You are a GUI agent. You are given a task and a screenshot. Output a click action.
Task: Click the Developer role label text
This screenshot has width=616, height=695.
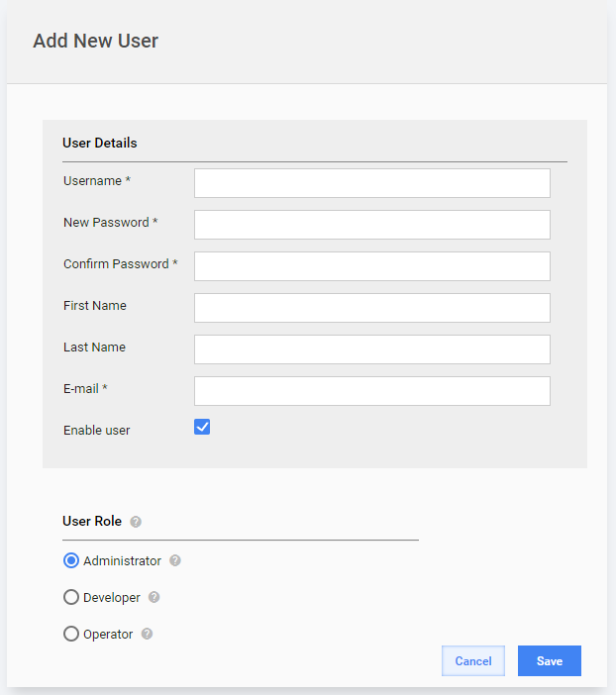pos(112,598)
